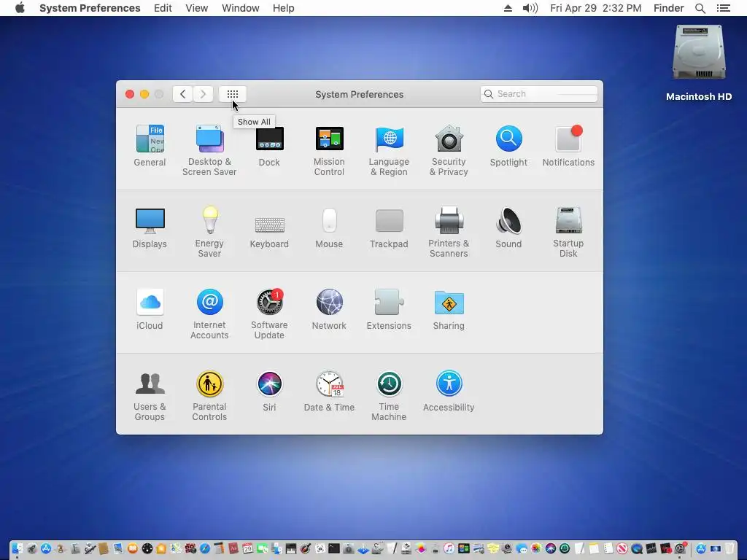Image resolution: width=747 pixels, height=560 pixels.
Task: Open Internet Accounts pane
Action: click(209, 314)
